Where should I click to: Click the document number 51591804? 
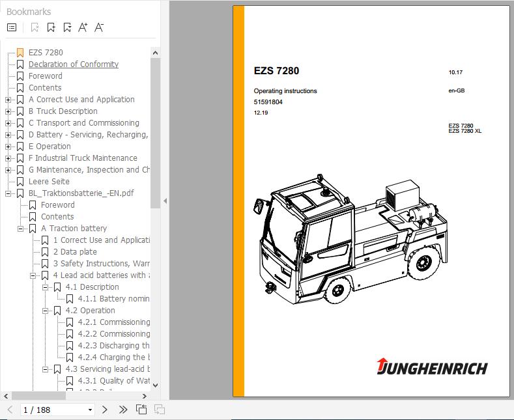(268, 102)
